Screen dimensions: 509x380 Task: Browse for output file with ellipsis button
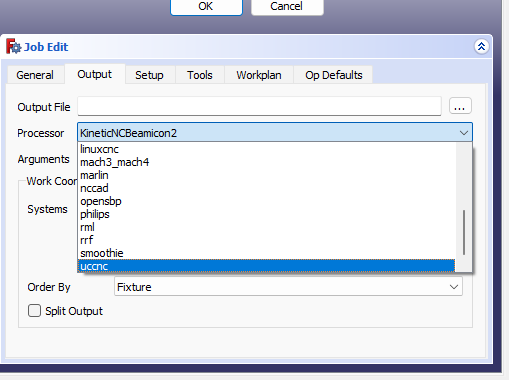tap(460, 106)
